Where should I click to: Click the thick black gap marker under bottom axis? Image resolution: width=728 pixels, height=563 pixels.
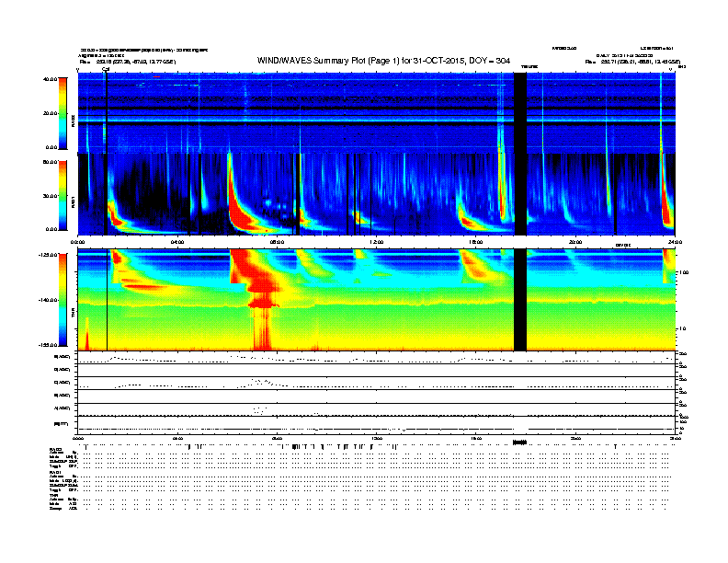pyautogui.click(x=519, y=442)
